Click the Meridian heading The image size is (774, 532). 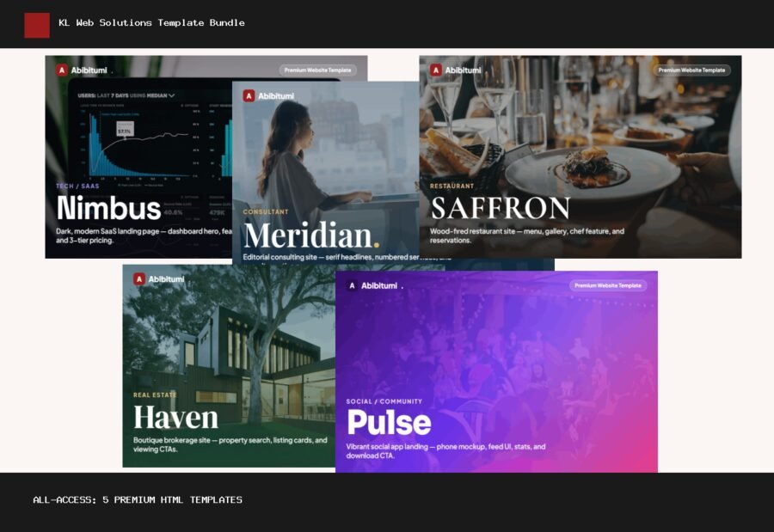point(311,235)
